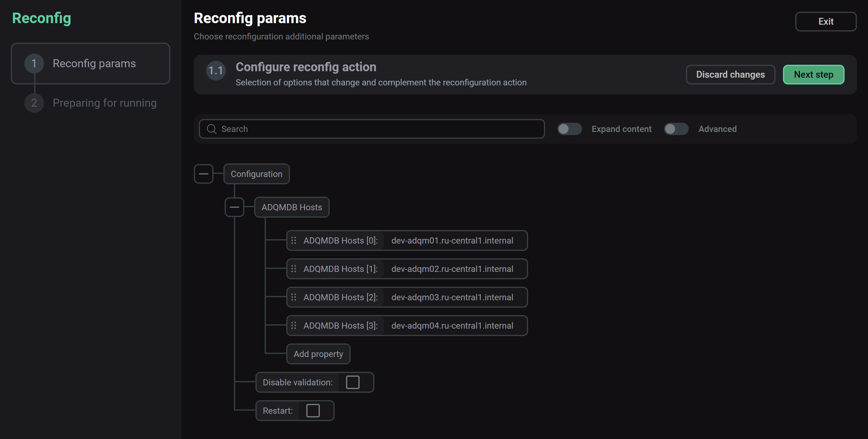Click the Configure reconfig action heading
This screenshot has width=868, height=439.
(x=306, y=67)
